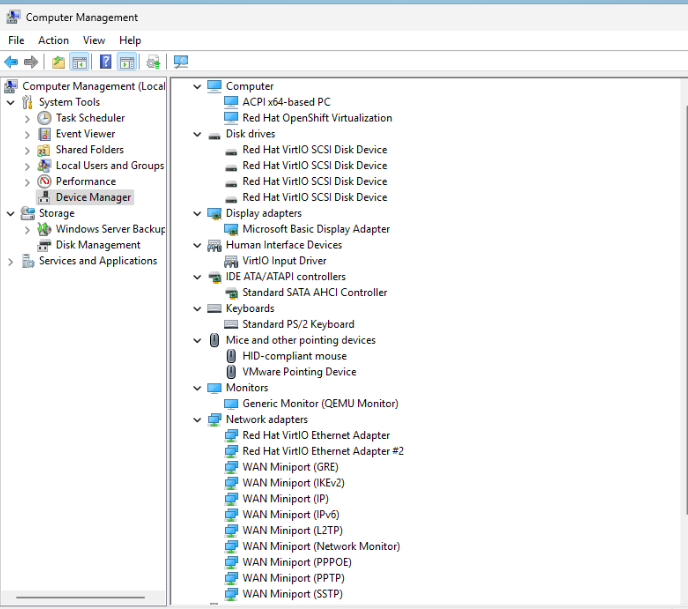This screenshot has height=609, width=688.
Task: Expand Services and Applications node
Action: (x=11, y=261)
